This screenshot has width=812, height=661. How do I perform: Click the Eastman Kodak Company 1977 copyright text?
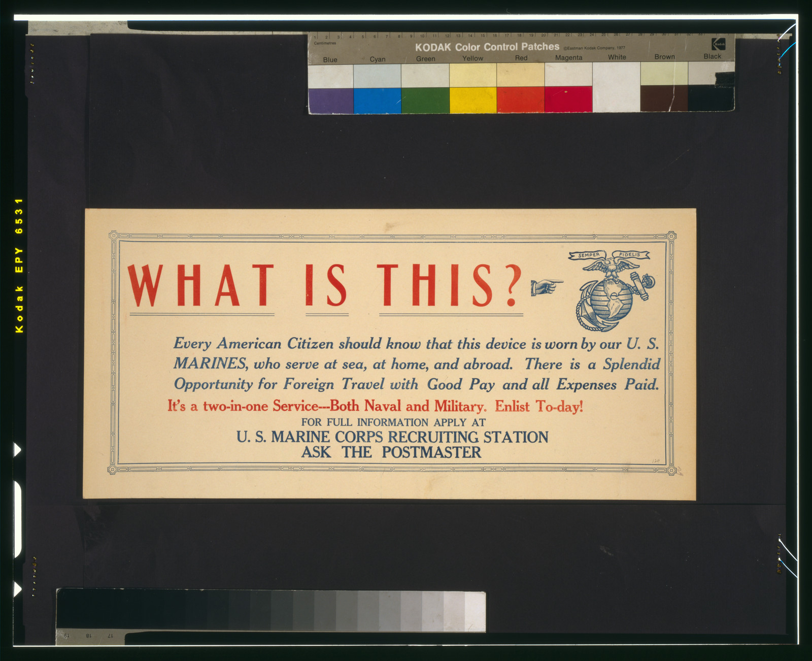point(594,48)
